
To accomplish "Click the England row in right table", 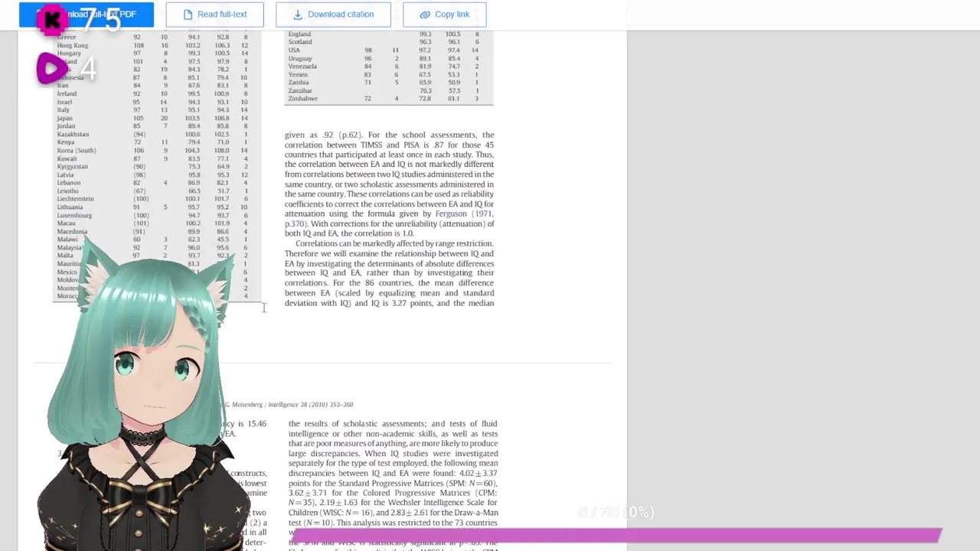I will (x=384, y=34).
